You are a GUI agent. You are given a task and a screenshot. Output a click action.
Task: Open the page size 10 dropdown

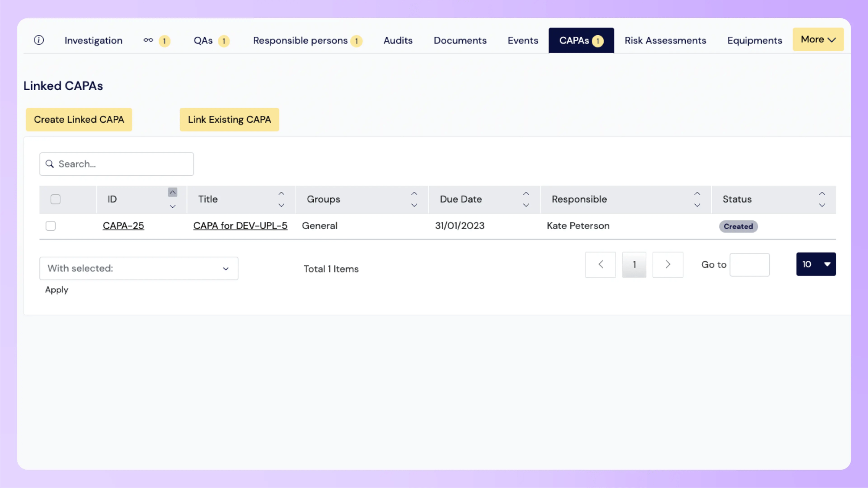pyautogui.click(x=815, y=264)
